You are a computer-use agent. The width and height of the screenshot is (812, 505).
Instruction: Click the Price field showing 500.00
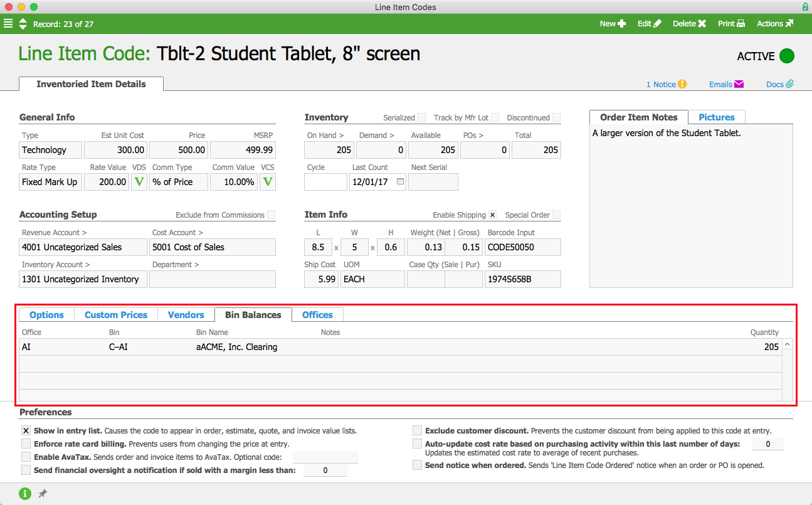(179, 150)
